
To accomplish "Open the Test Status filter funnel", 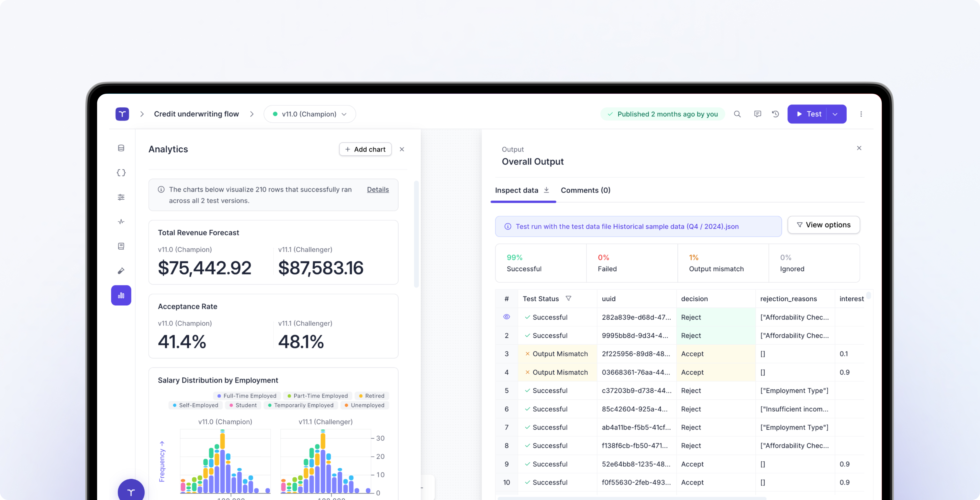I will click(x=568, y=299).
